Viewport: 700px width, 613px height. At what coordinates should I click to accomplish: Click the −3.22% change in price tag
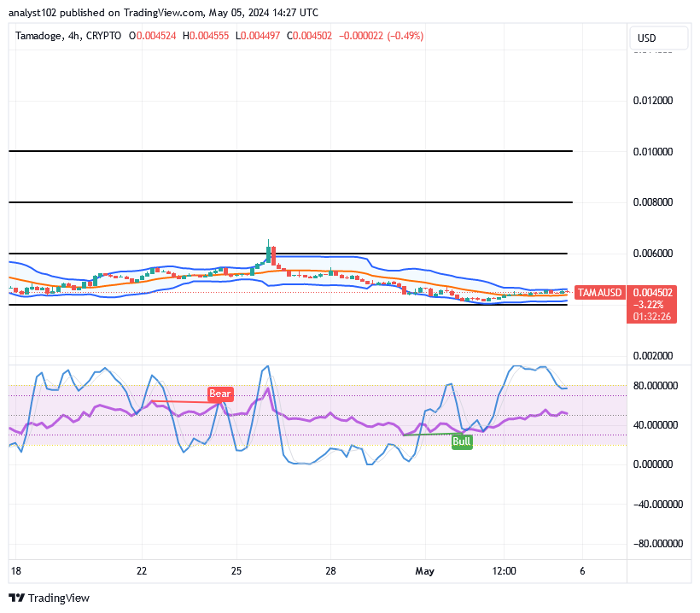(648, 305)
